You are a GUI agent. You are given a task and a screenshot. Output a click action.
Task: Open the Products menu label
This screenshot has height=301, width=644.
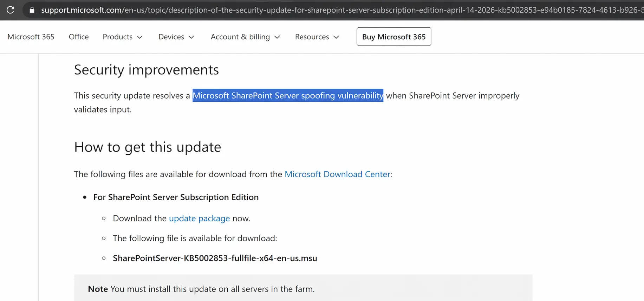117,37
